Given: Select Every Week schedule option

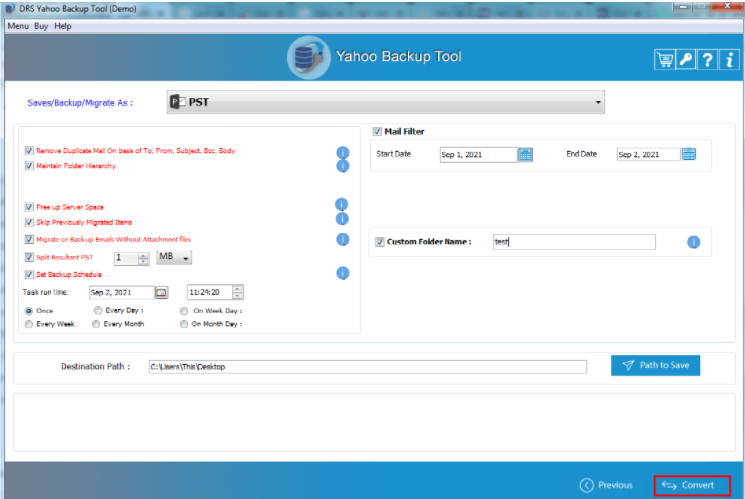Looking at the screenshot, I should (x=29, y=324).
